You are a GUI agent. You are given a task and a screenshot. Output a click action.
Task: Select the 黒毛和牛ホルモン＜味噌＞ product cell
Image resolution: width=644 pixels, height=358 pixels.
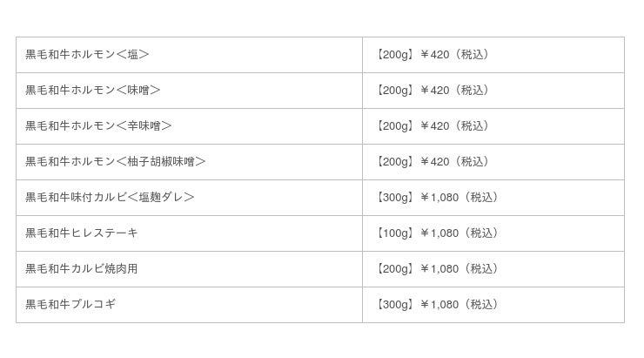[93, 91]
